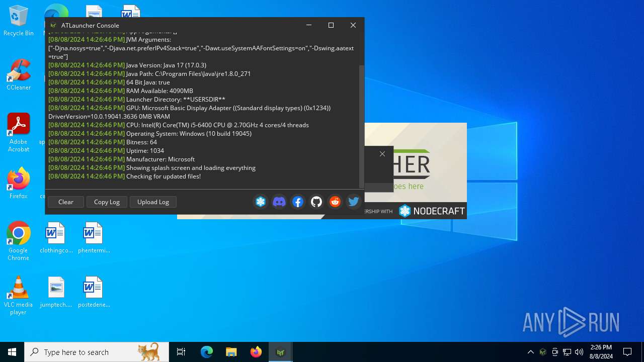Image resolution: width=644 pixels, height=362 pixels.
Task: Open the Twitter icon in ATLauncher Console
Action: coord(354,202)
